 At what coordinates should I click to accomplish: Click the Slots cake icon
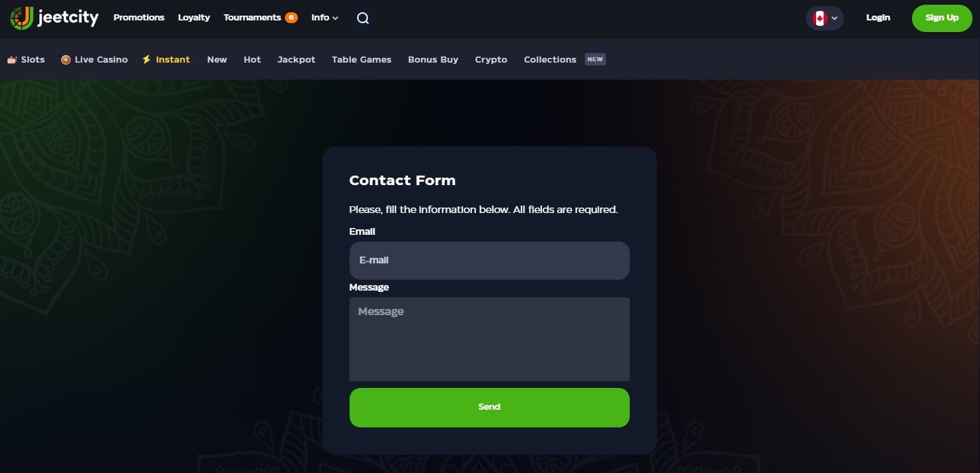click(12, 60)
